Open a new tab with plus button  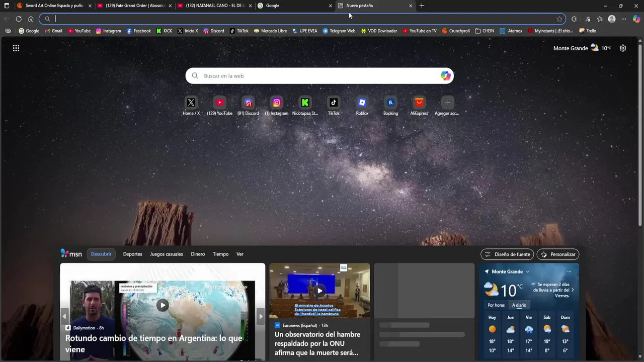pos(422,6)
